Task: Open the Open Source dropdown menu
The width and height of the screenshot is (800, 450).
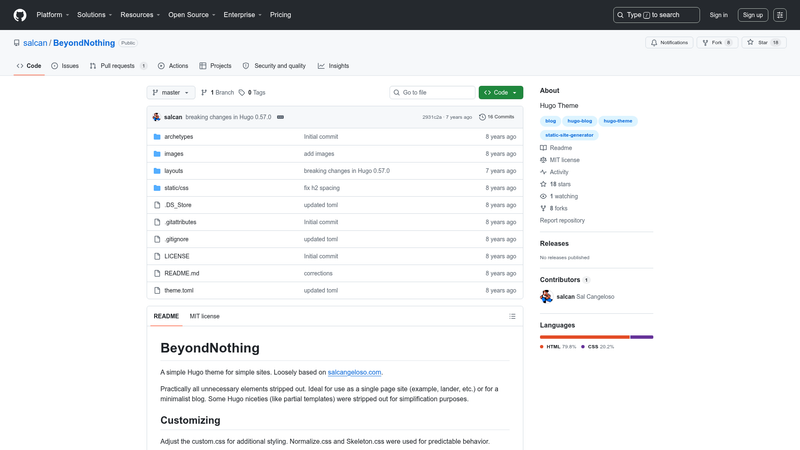Action: pyautogui.click(x=191, y=15)
